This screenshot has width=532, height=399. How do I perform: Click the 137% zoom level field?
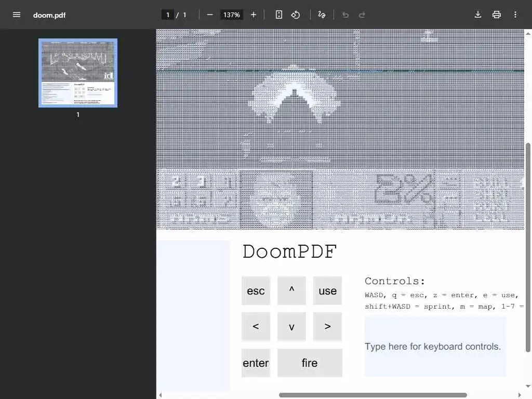(x=231, y=15)
